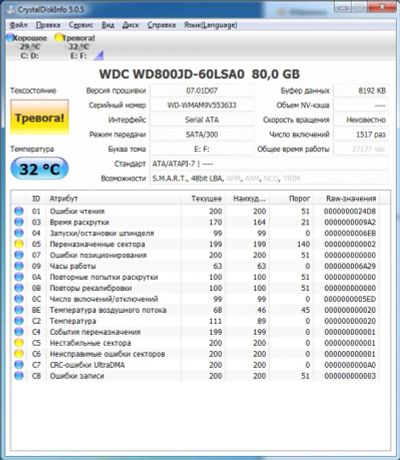Screen dimensions: 400x460
Task: Click blue status icon of Время раскрутки row
Action: [19, 222]
